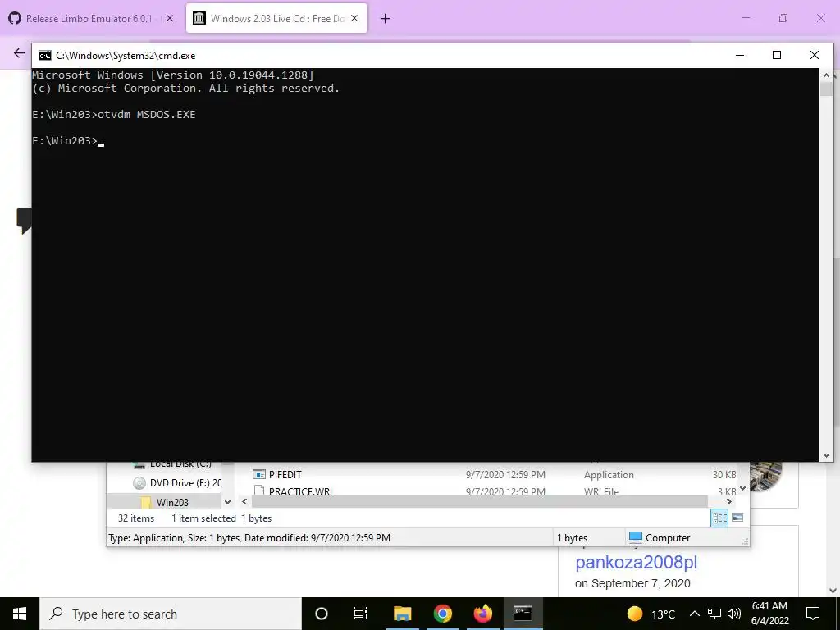Click the PIFEDIT Application type cell
Viewport: 840px width, 630px height.
[609, 475]
